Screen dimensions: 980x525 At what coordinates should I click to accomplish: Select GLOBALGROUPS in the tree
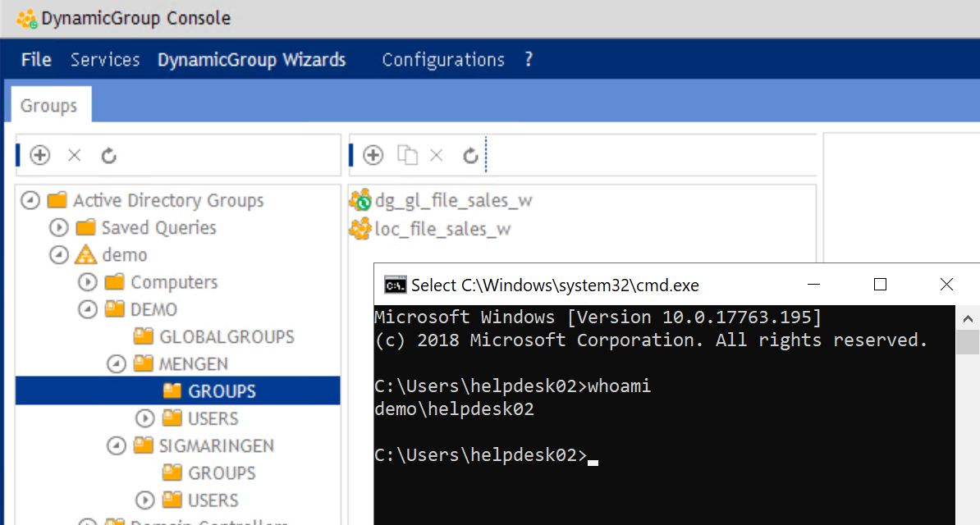pyautogui.click(x=227, y=337)
